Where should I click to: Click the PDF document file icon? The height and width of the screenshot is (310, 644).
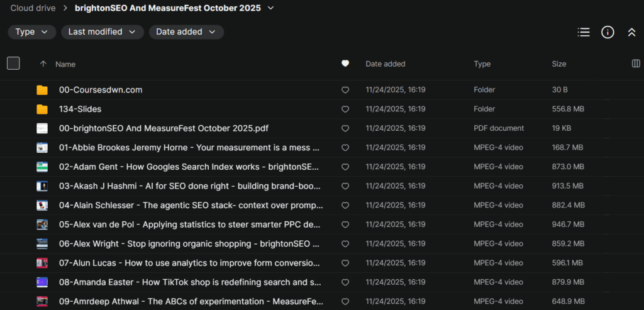click(42, 128)
